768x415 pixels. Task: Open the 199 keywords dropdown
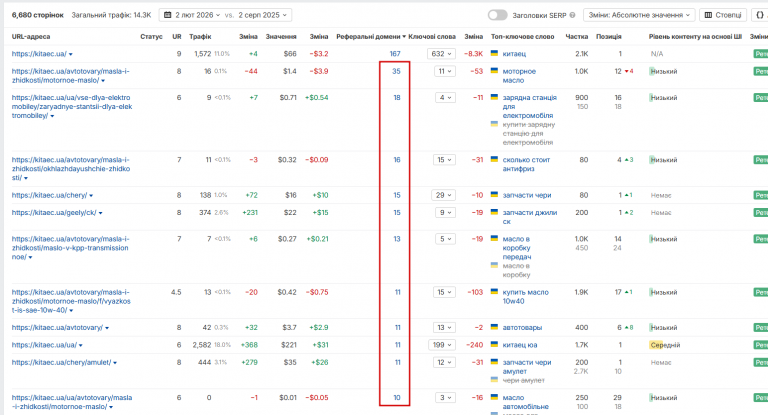pyautogui.click(x=442, y=345)
